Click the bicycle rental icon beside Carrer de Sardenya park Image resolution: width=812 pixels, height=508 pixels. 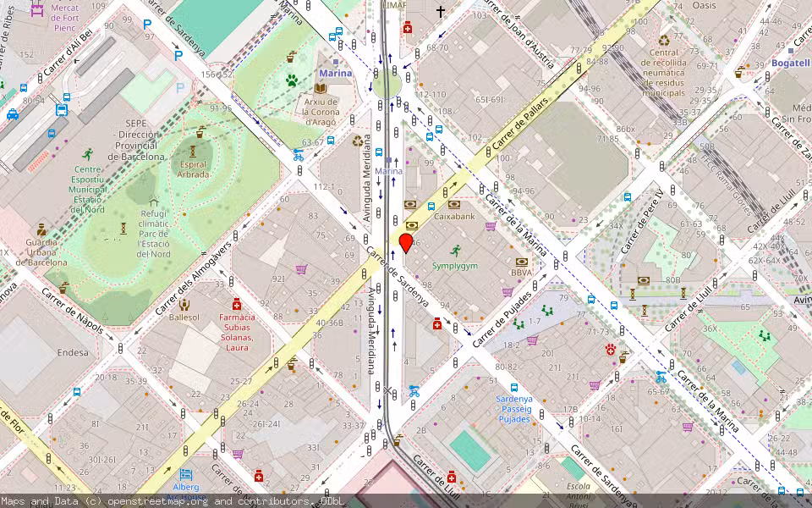(x=299, y=154)
